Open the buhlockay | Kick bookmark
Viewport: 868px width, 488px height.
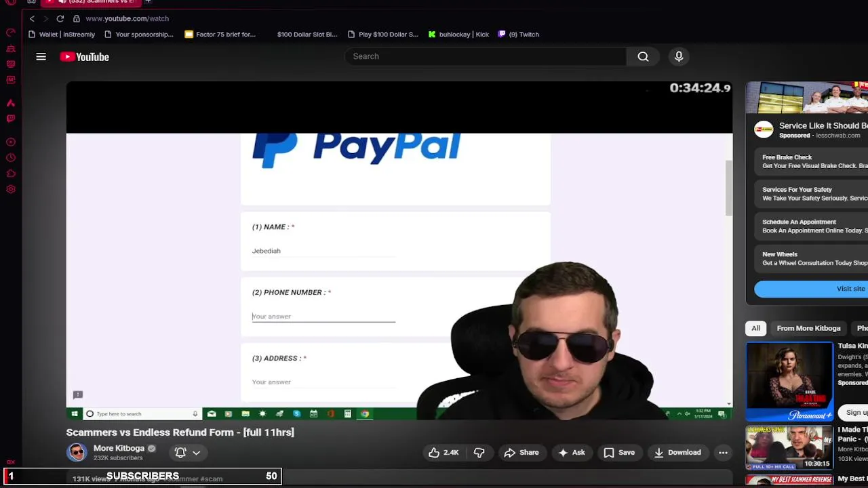click(x=458, y=35)
